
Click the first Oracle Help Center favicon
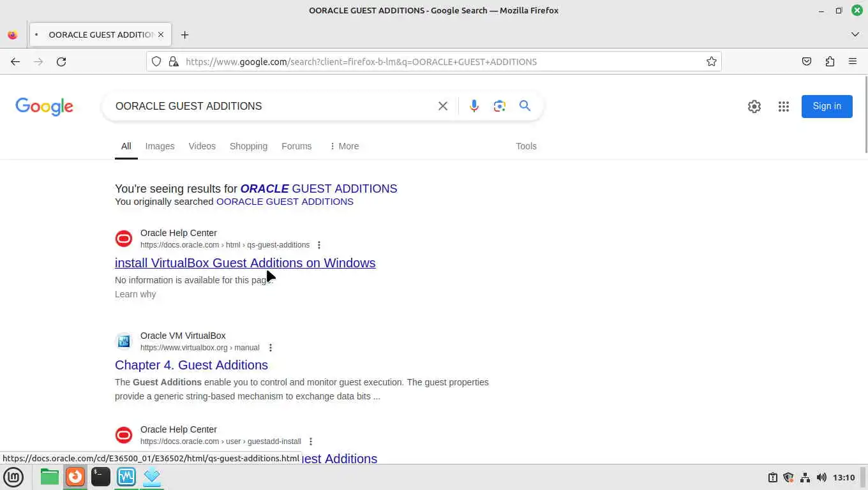click(x=124, y=239)
